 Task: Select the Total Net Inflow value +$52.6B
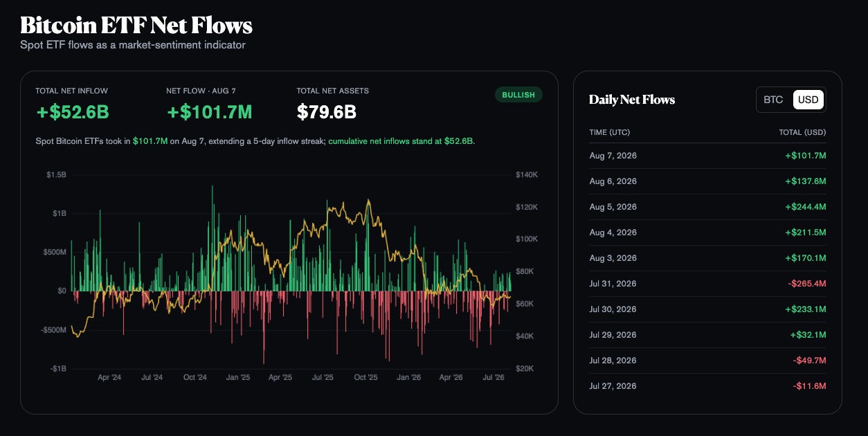(73, 111)
